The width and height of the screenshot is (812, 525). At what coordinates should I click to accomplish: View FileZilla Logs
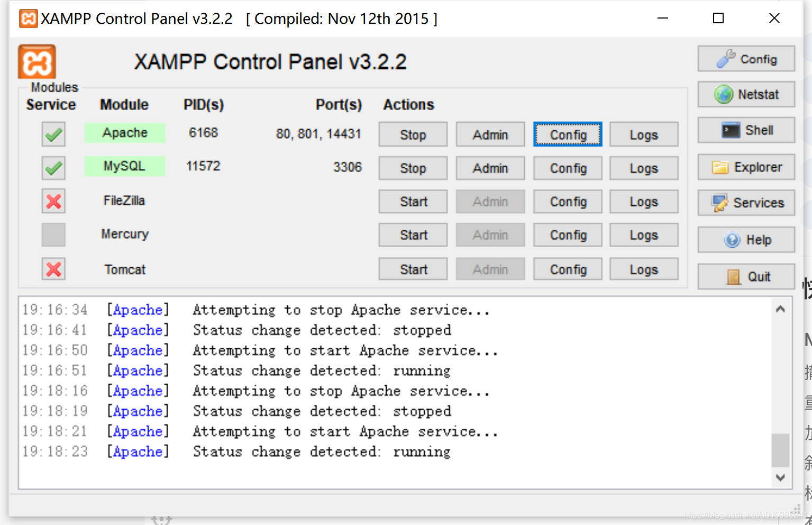click(644, 202)
